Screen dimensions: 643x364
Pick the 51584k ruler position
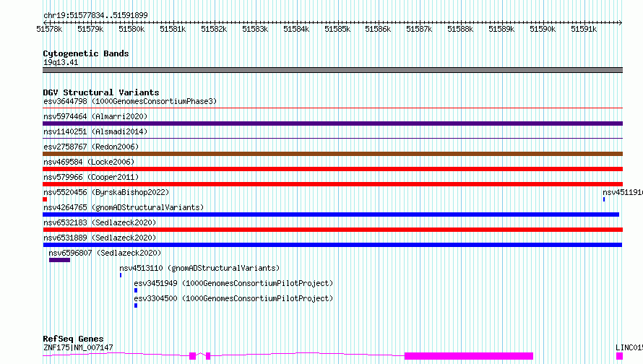pos(296,30)
